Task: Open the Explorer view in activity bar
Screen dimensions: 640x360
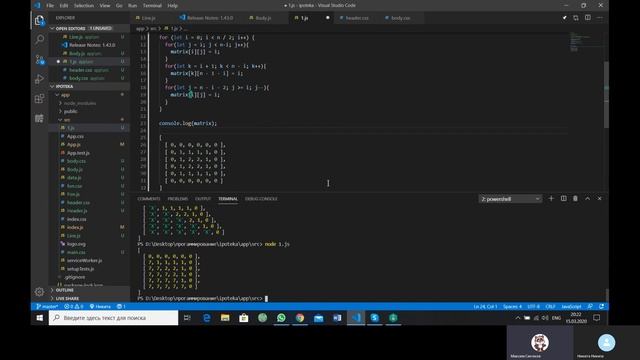Action: coord(40,20)
